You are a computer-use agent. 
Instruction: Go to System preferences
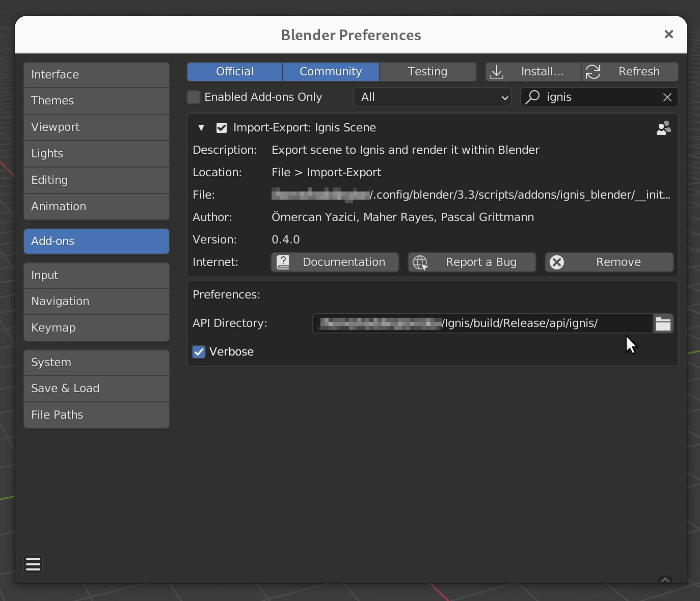[96, 363]
